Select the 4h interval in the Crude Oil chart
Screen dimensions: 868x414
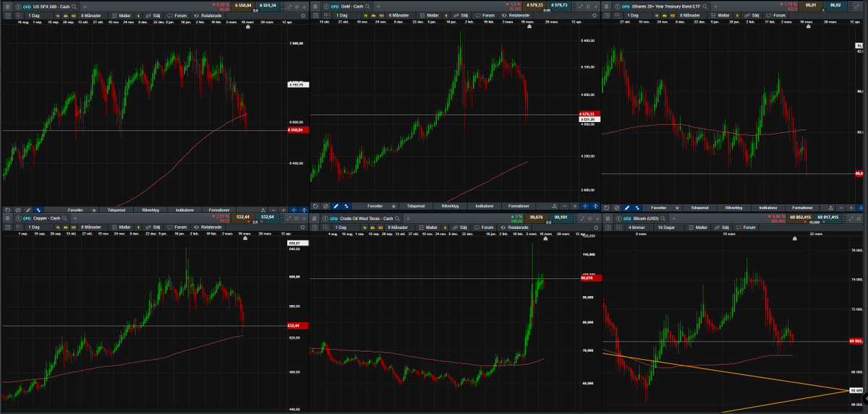(x=373, y=227)
